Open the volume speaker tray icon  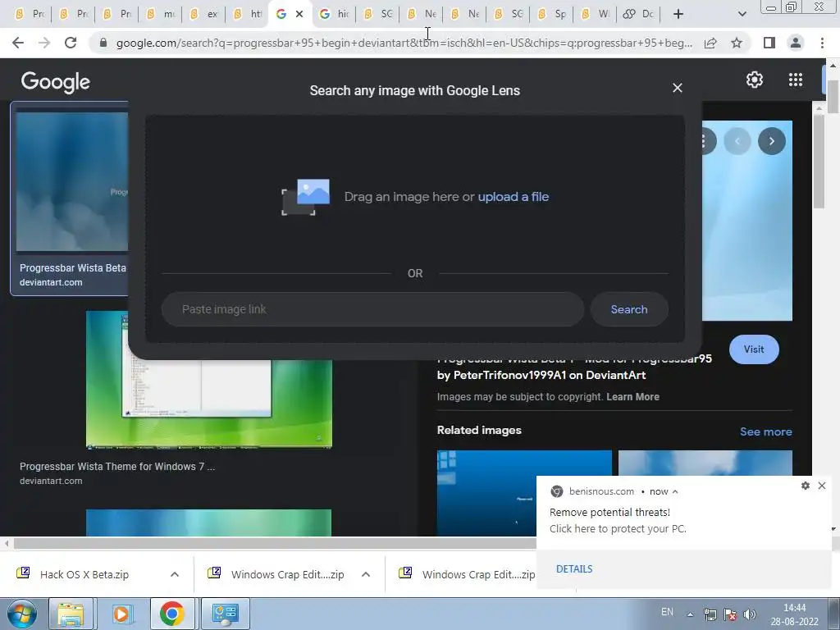(750, 615)
